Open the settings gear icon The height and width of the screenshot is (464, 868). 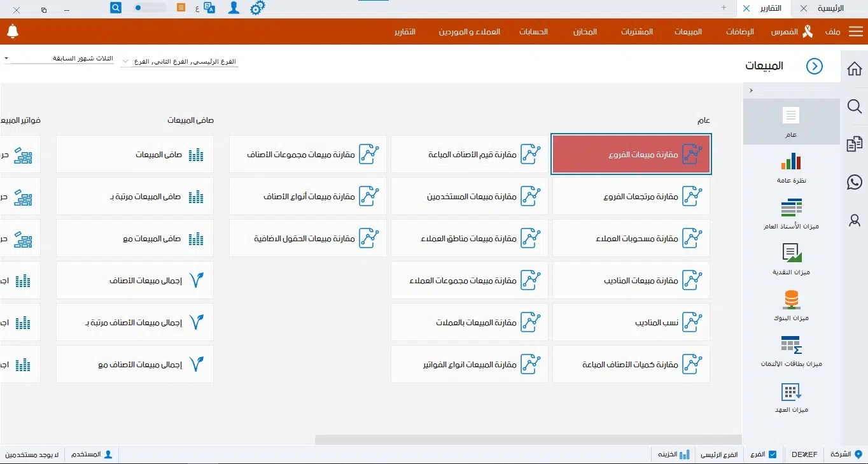pos(257,8)
